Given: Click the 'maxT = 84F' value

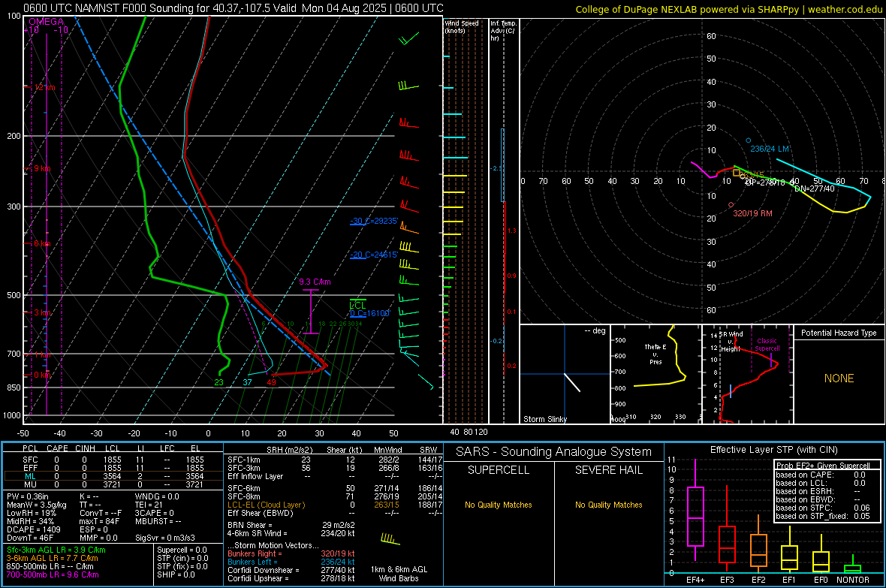Looking at the screenshot, I should [x=99, y=521].
